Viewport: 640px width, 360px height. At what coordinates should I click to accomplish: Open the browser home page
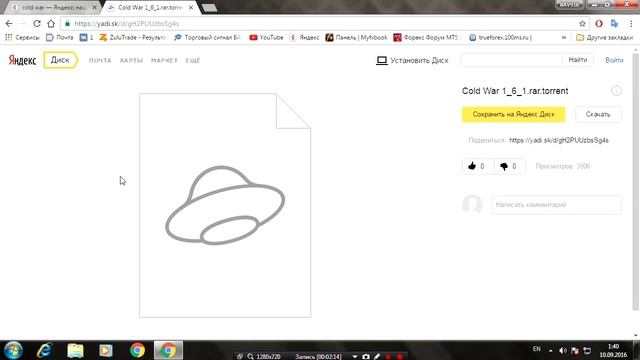[51, 24]
